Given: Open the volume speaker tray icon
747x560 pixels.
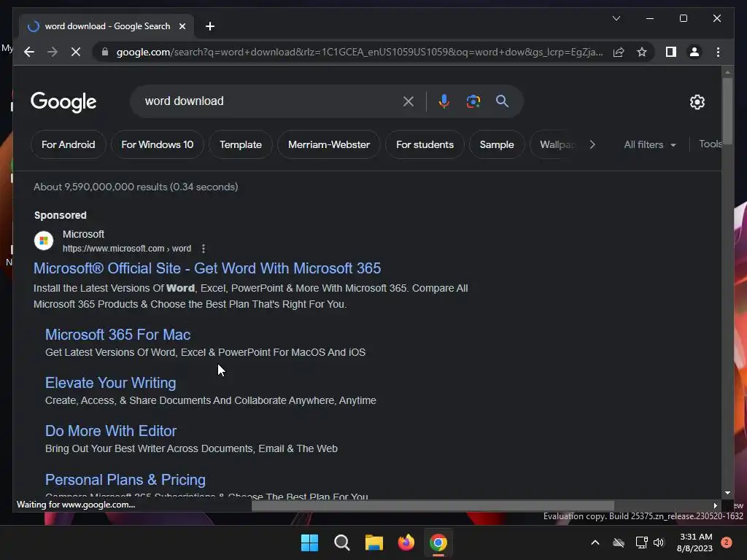Looking at the screenshot, I should click(x=659, y=542).
